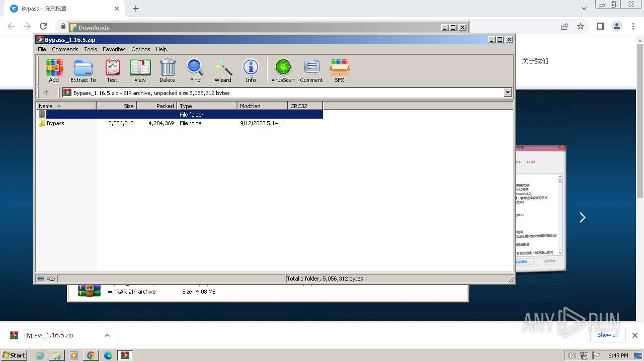The width and height of the screenshot is (644, 362).
Task: Open the Bypass_1.16.5.zip download item
Action: 49,335
